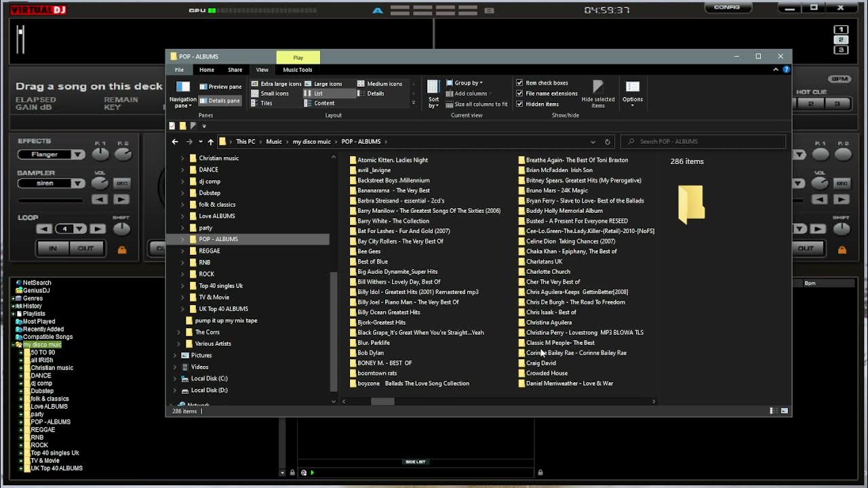
Task: Open the Home ribbon tab
Action: pos(207,70)
